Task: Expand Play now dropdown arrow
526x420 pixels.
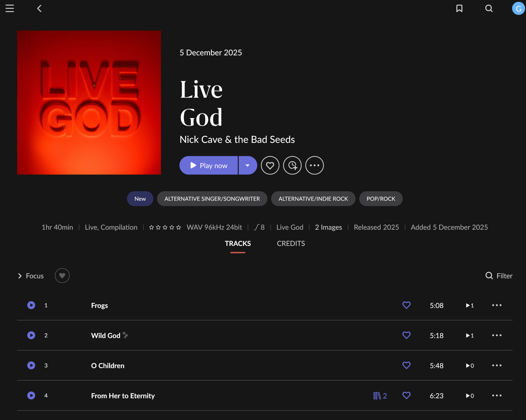Action: click(x=248, y=165)
